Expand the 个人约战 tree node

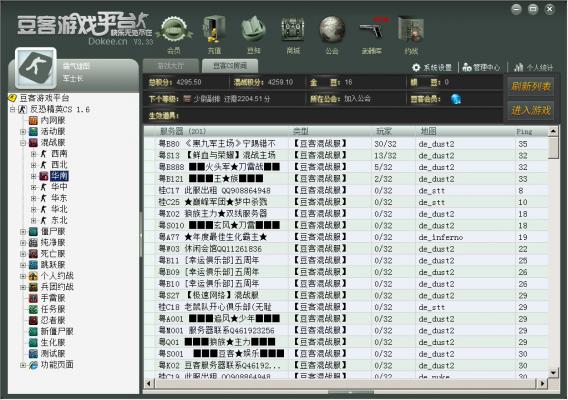pyautogui.click(x=23, y=276)
